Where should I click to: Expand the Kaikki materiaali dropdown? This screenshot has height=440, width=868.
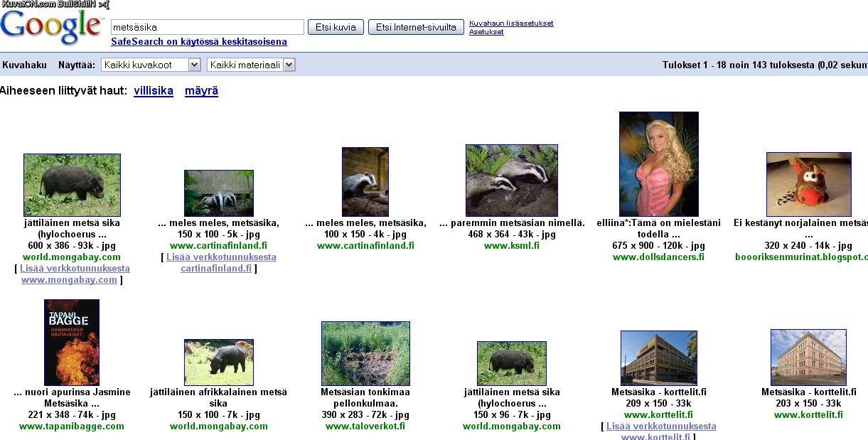click(x=250, y=65)
